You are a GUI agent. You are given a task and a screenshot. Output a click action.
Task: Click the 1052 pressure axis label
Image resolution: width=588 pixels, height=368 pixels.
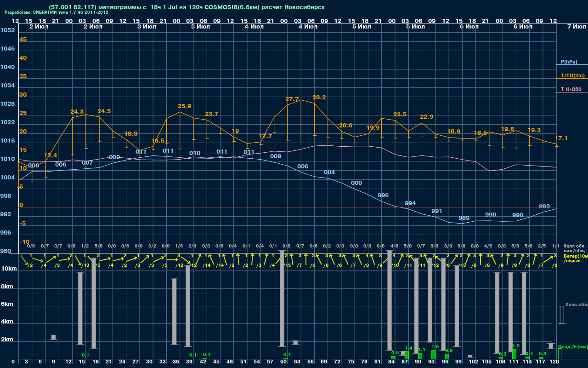pos(7,30)
